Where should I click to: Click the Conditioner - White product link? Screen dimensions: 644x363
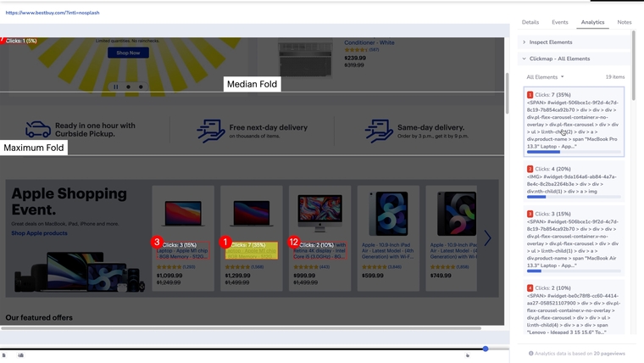(x=369, y=42)
